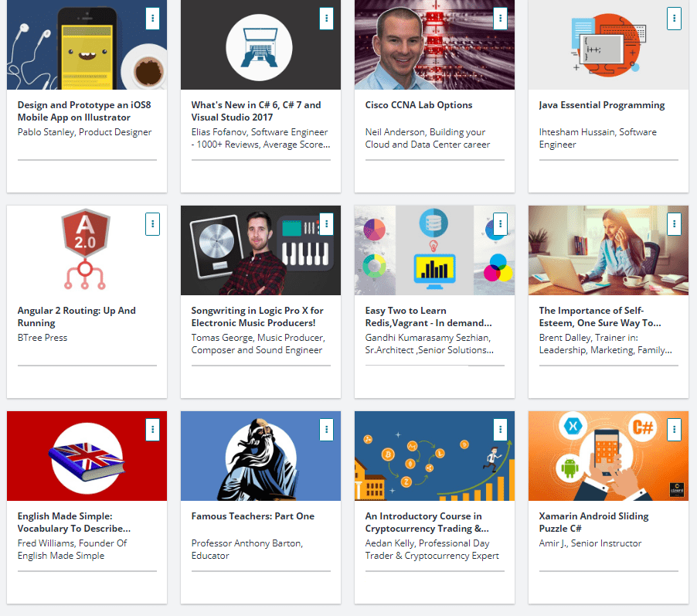
Task: Expand options for English Made Simple card
Action: 153,429
